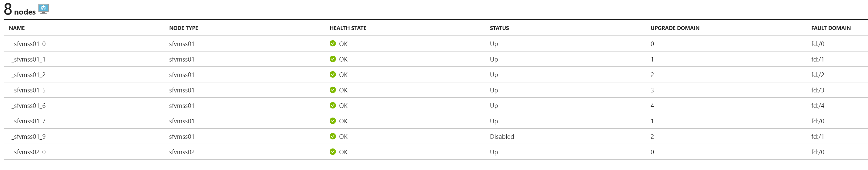Click green health icon for _sfvmss01_6
The height and width of the screenshot is (170, 868).
pyautogui.click(x=333, y=105)
